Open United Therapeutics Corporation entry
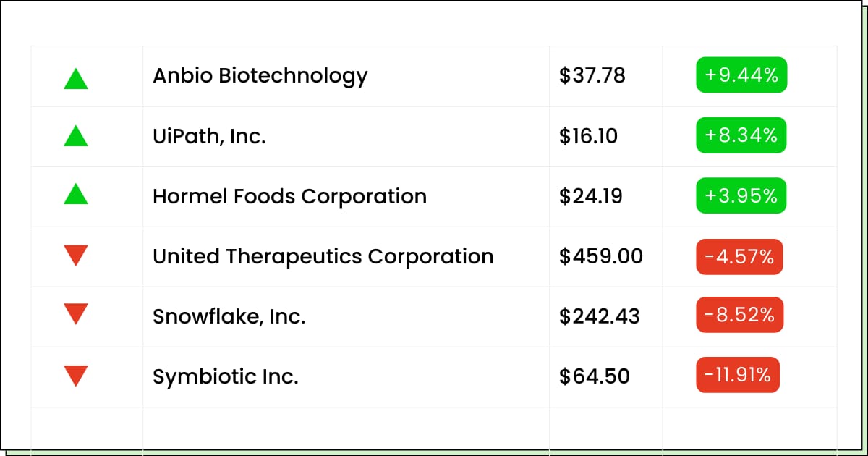 tap(323, 256)
